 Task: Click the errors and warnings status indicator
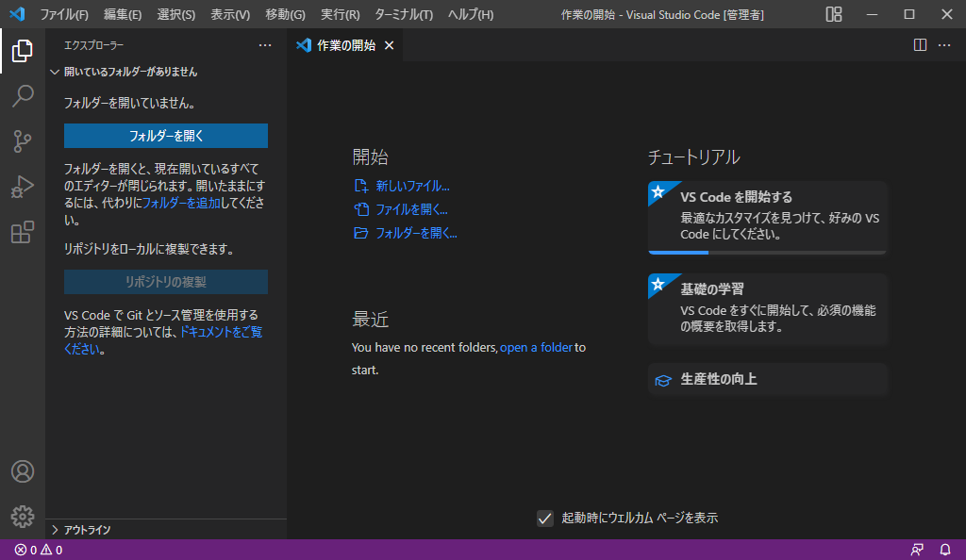tap(38, 551)
